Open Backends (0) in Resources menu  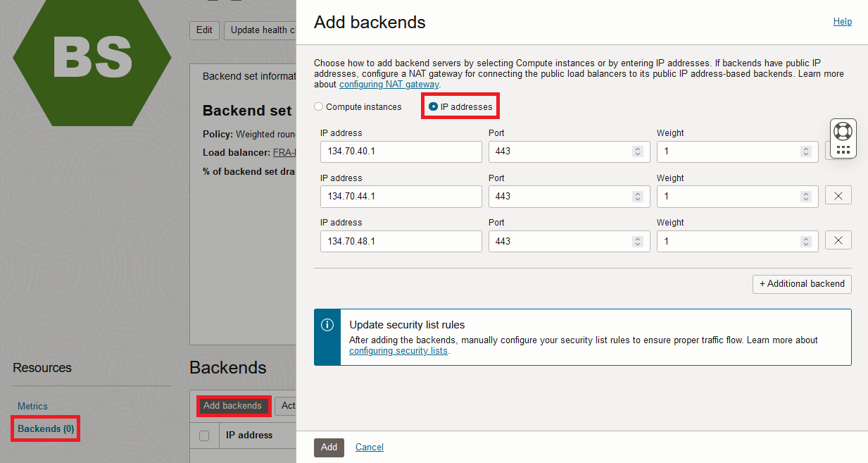pos(46,428)
